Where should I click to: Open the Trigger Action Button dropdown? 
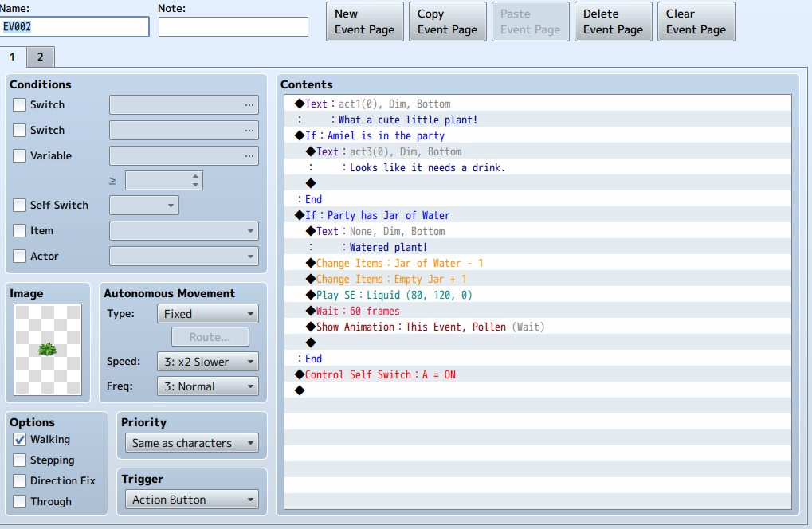pos(191,500)
